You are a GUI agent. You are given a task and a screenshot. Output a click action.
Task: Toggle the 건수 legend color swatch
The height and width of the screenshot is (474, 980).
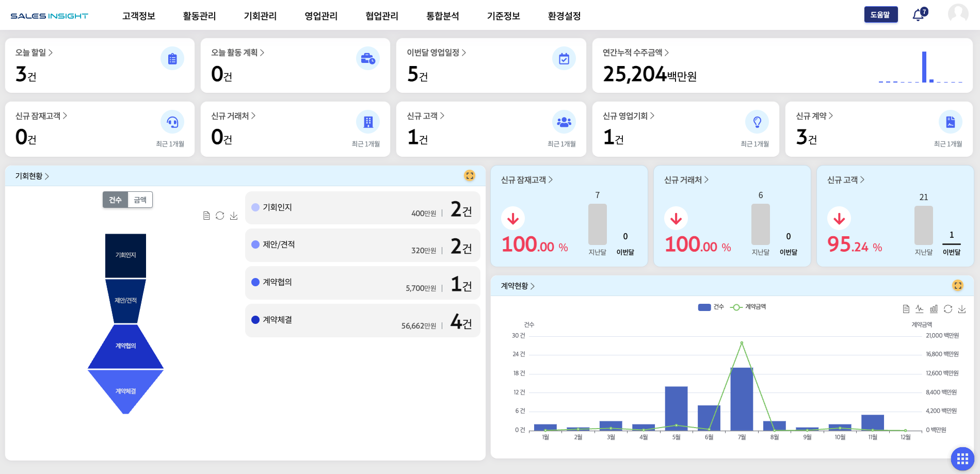point(704,307)
